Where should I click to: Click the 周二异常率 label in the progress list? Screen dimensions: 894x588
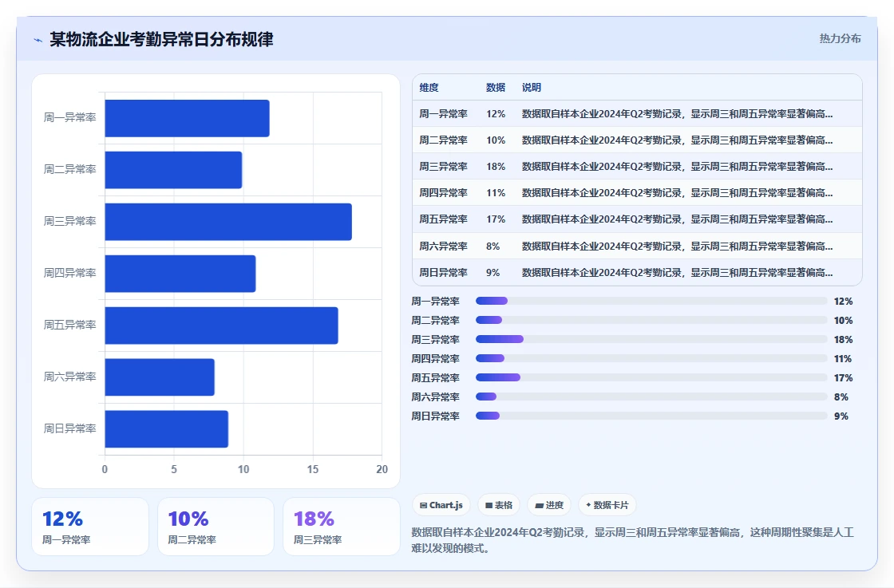coord(436,321)
